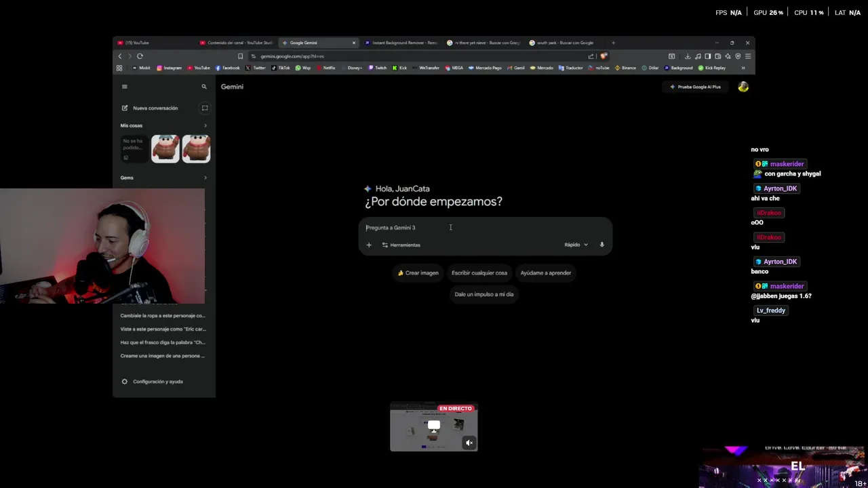Click Prueba Google AI Plus button

[695, 87]
